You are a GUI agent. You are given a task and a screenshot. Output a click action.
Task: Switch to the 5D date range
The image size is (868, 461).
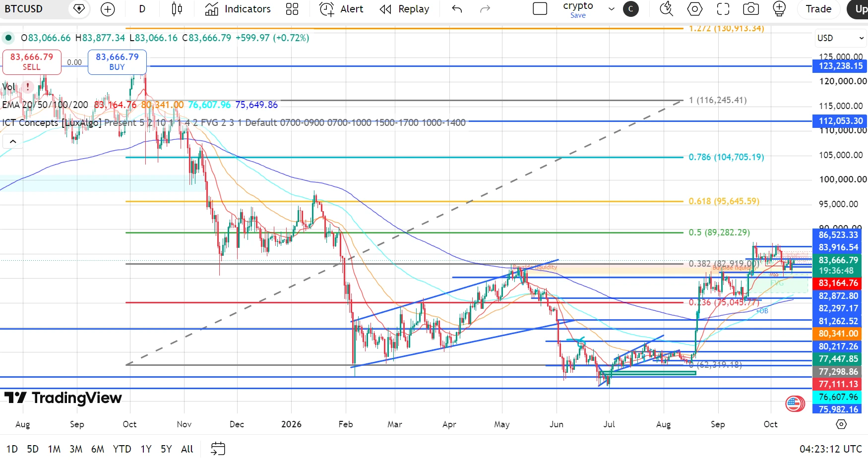tap(33, 449)
